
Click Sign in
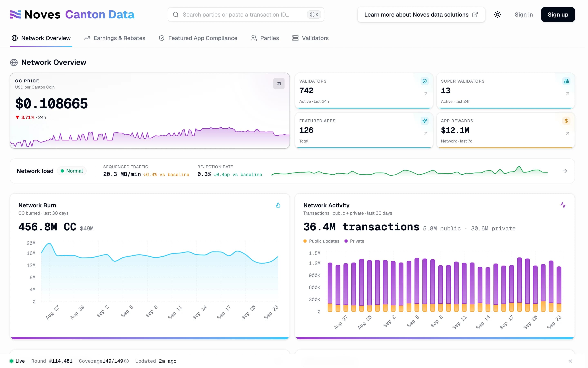click(524, 15)
